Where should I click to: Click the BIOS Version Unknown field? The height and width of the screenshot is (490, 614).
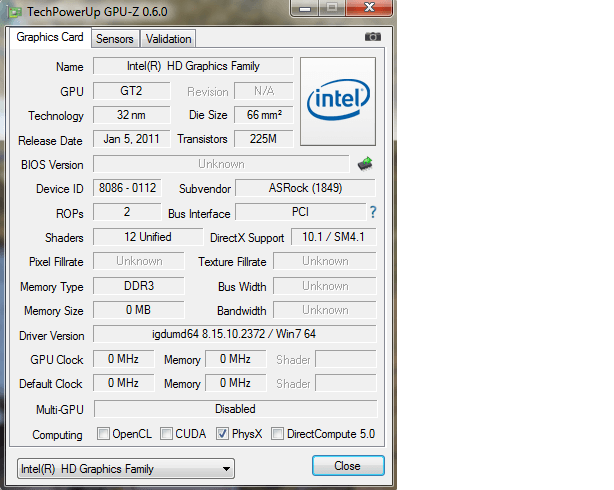coord(221,164)
